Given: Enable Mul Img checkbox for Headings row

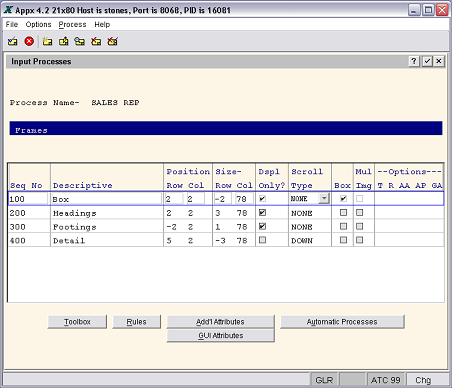Looking at the screenshot, I should (359, 212).
